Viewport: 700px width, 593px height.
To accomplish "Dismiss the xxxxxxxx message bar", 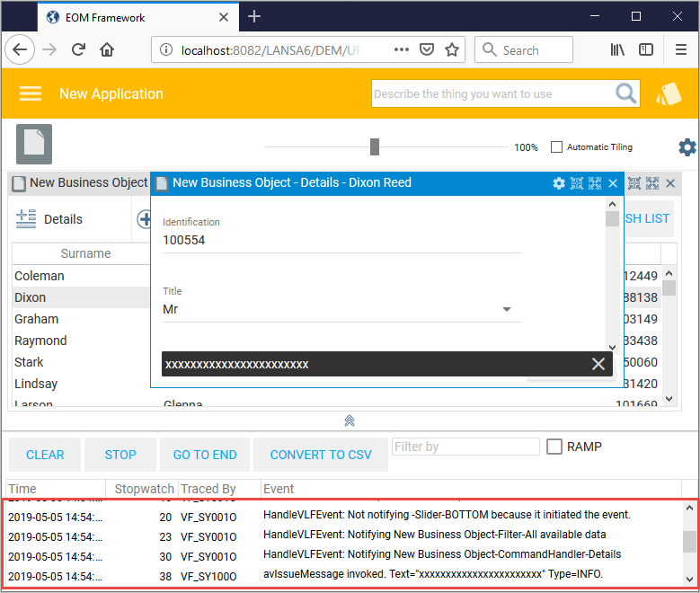I will [x=598, y=364].
